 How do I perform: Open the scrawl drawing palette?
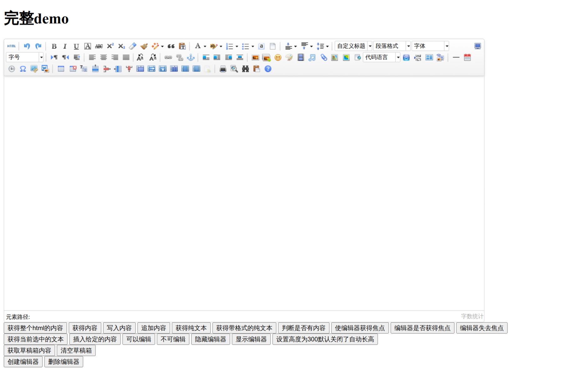289,58
